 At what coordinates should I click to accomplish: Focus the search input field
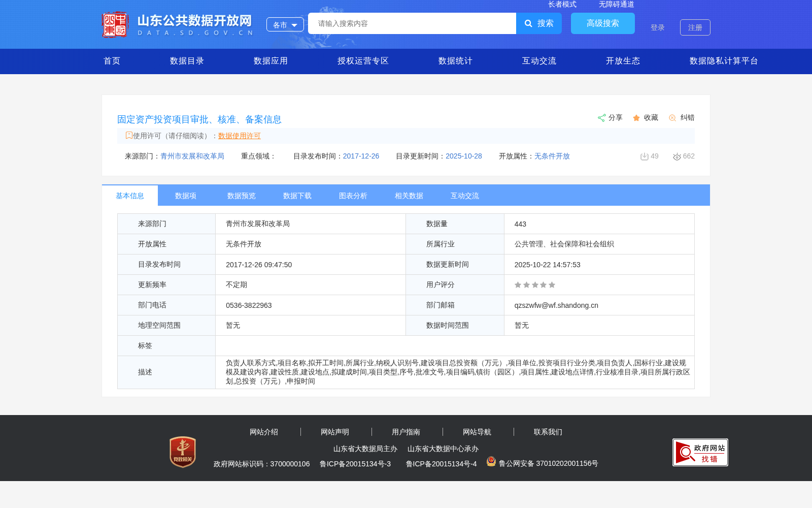[x=412, y=23]
